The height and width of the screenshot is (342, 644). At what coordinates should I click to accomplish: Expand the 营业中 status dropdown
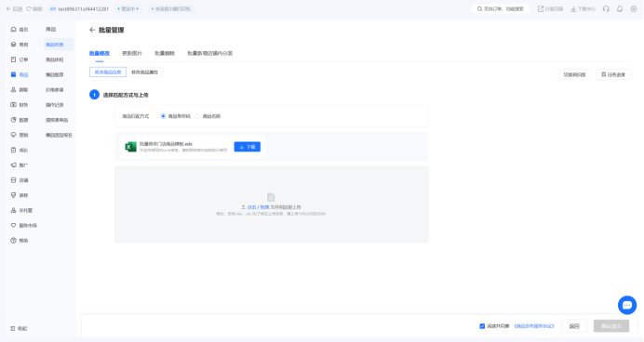(x=128, y=8)
